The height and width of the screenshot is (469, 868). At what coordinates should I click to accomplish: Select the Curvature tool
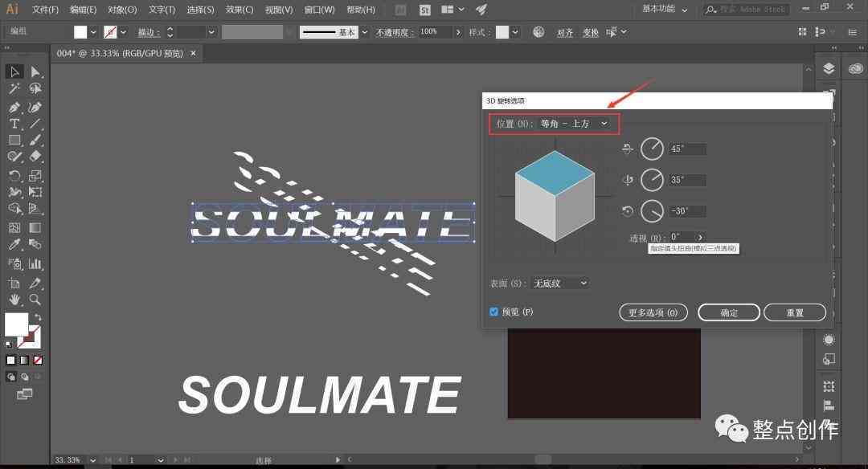point(35,107)
